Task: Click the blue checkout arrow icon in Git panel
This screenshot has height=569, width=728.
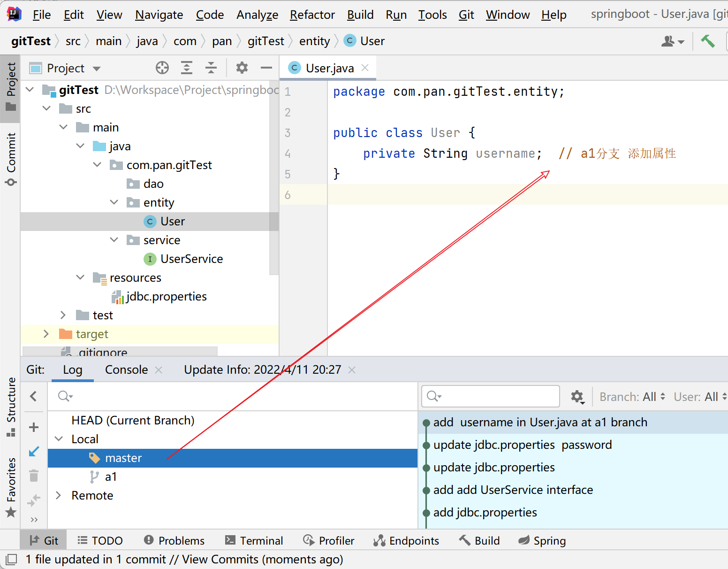Action: [x=34, y=452]
